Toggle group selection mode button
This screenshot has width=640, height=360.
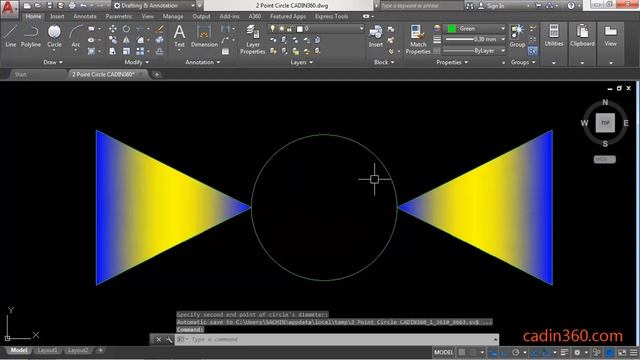532,51
